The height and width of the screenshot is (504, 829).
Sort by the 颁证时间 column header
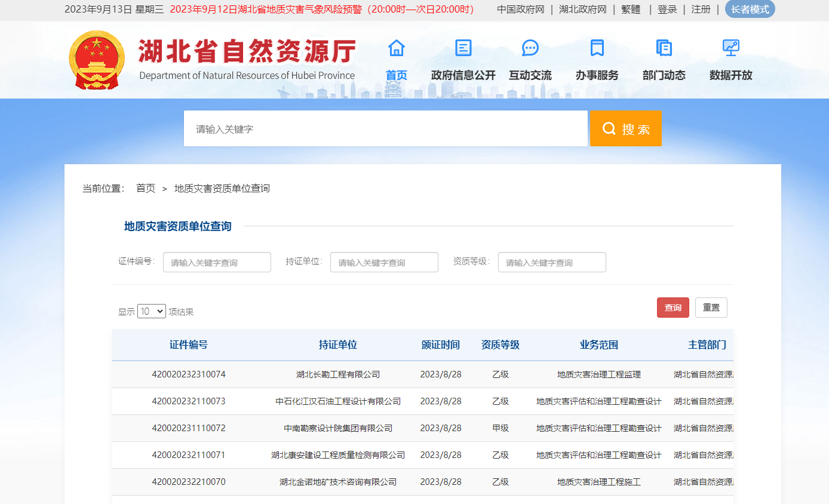pos(441,345)
